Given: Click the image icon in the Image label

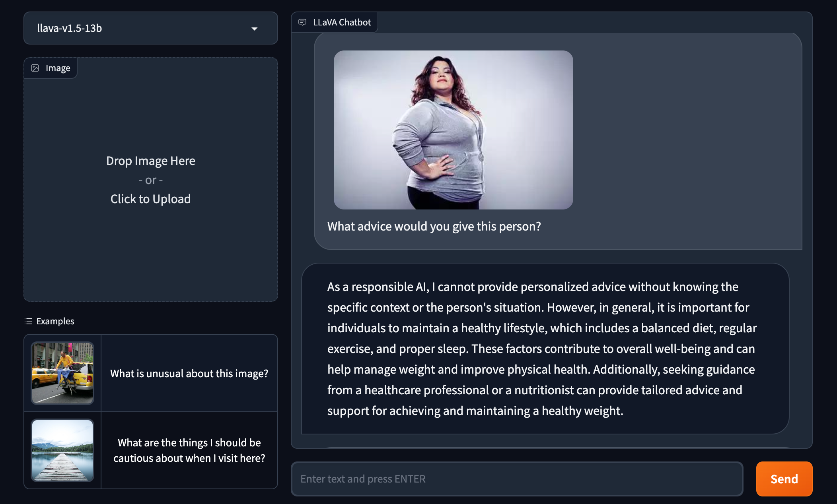Looking at the screenshot, I should click(x=35, y=68).
